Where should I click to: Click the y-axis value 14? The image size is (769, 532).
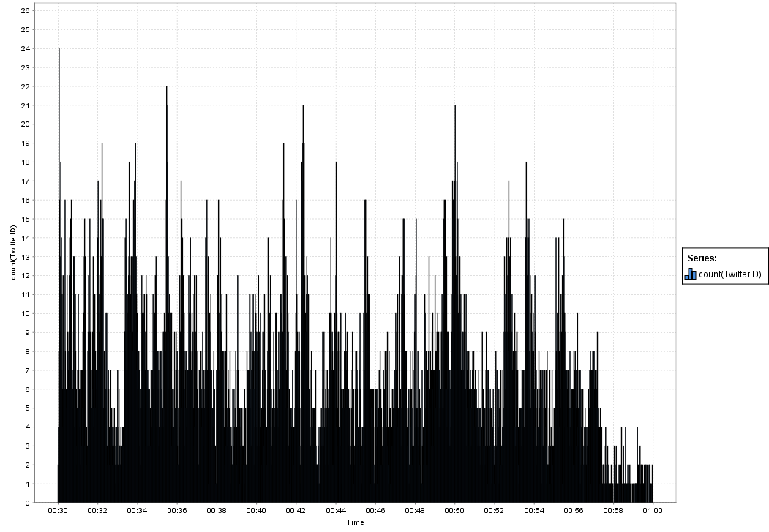click(26, 238)
